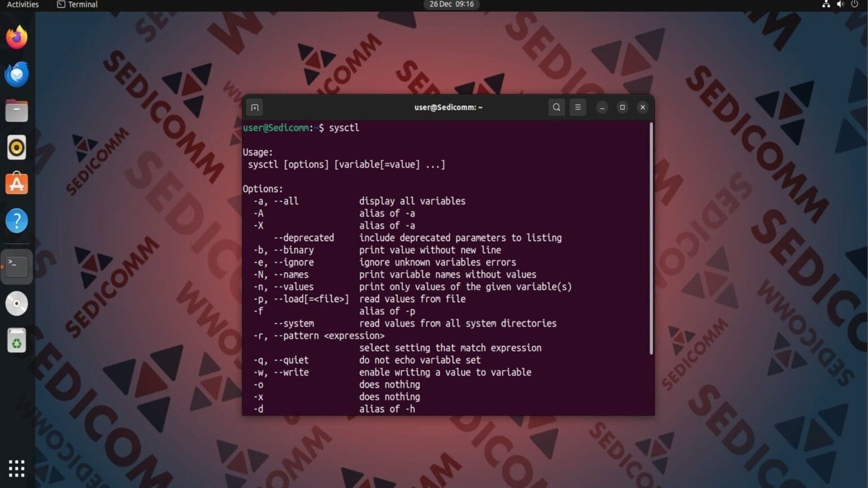Open the power menu icon
The width and height of the screenshot is (868, 488).
tap(854, 5)
